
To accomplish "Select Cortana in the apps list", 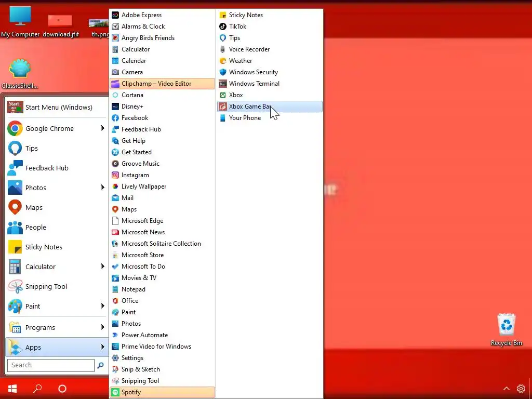I will 162,95.
